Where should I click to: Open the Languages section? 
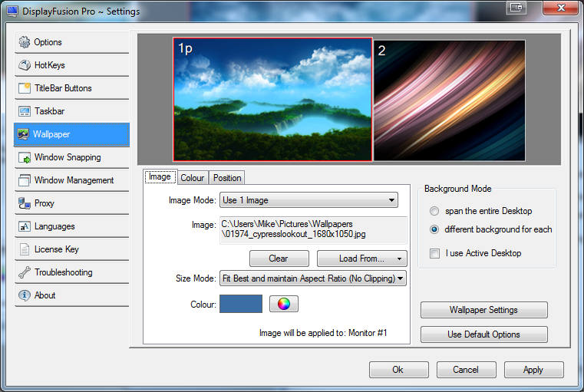coord(72,226)
